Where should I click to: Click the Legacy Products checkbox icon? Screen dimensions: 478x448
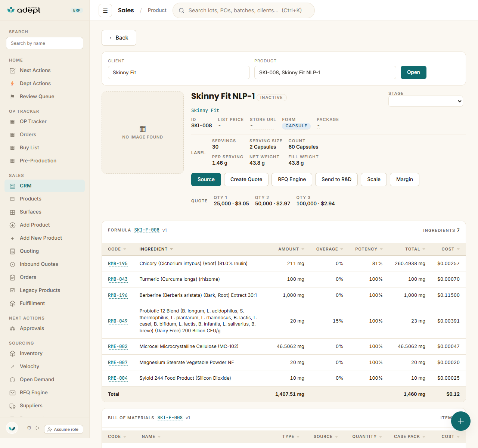(x=12, y=290)
